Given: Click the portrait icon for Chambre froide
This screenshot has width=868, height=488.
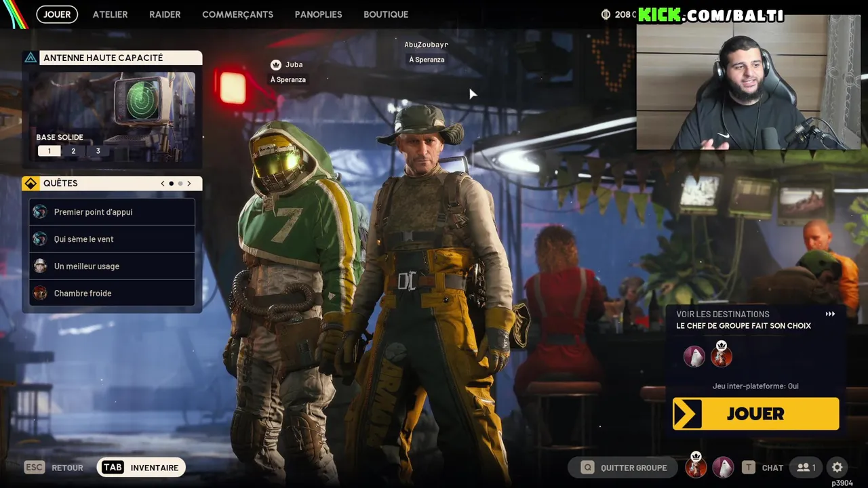Looking at the screenshot, I should coord(40,293).
